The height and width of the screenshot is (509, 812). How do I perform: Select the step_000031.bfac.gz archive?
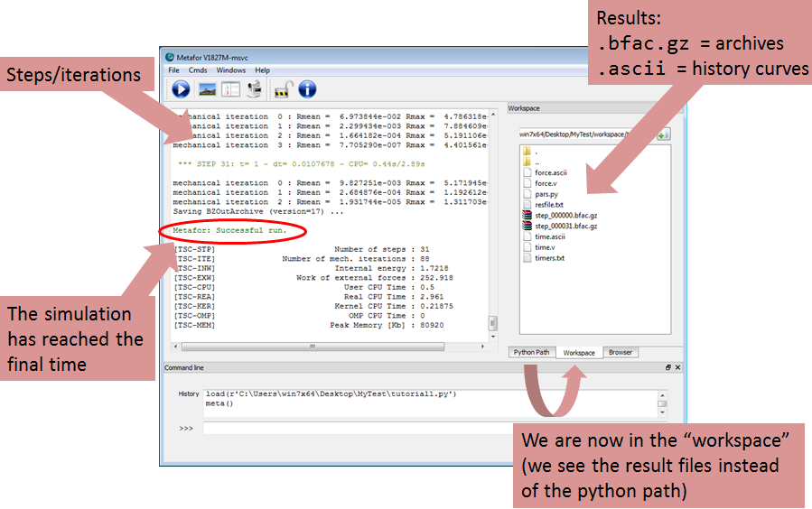pyautogui.click(x=560, y=226)
